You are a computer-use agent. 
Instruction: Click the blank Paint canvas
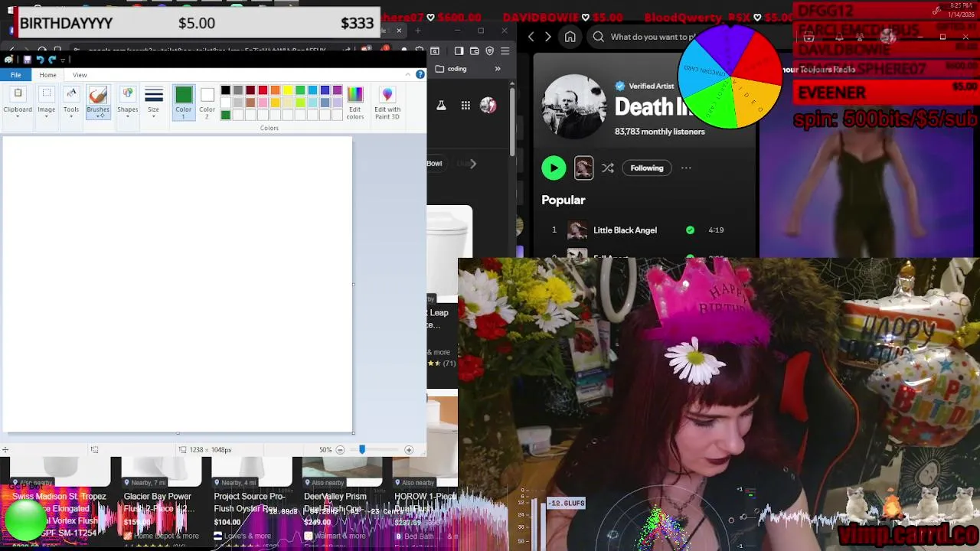tap(178, 285)
